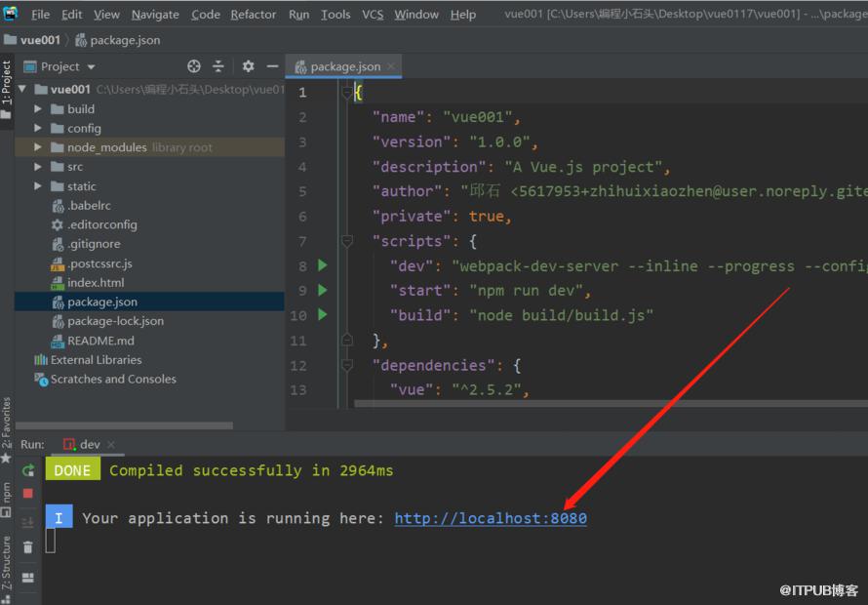
Task: Stop the running dev process
Action: 27,493
